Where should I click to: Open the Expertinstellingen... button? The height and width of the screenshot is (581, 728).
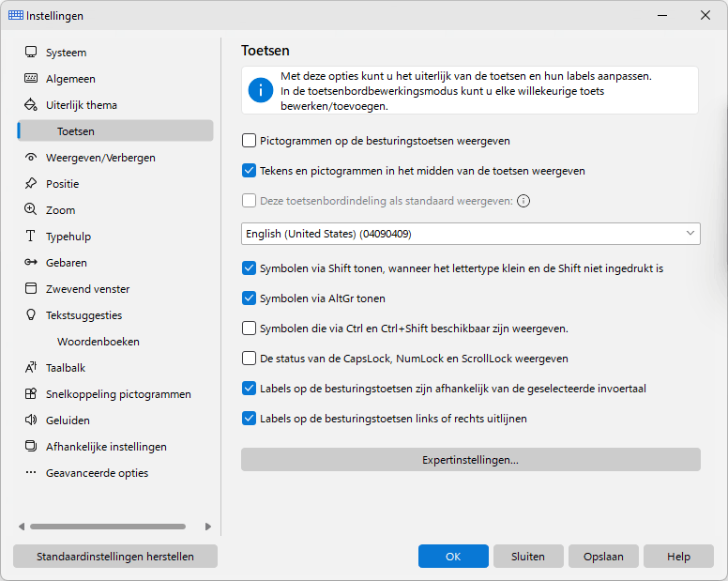[470, 460]
